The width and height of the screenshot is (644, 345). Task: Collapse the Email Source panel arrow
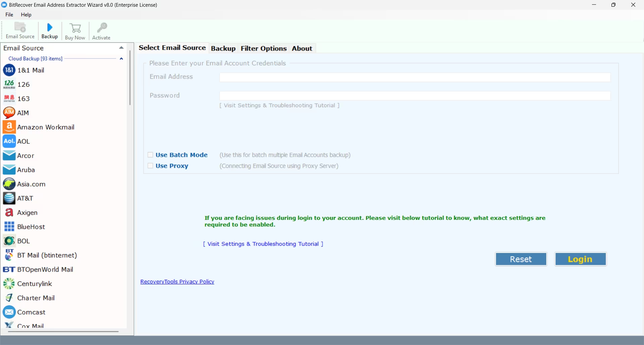(x=121, y=48)
